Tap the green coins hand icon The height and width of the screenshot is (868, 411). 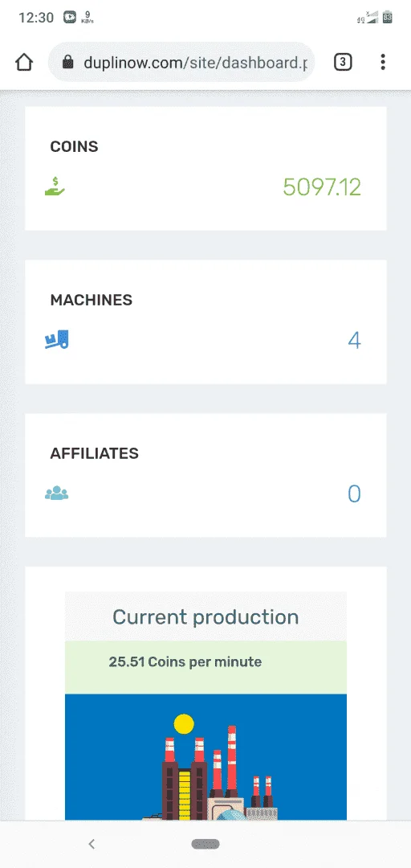coord(55,186)
